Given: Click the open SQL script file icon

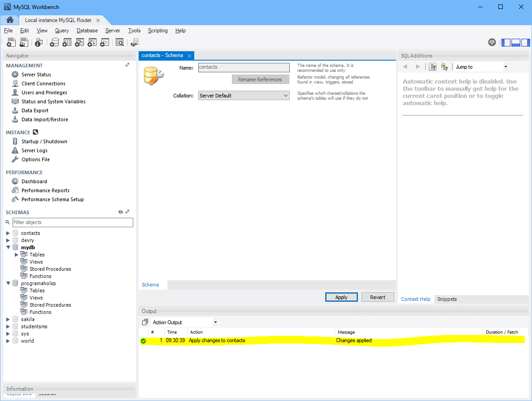Looking at the screenshot, I should 24,42.
